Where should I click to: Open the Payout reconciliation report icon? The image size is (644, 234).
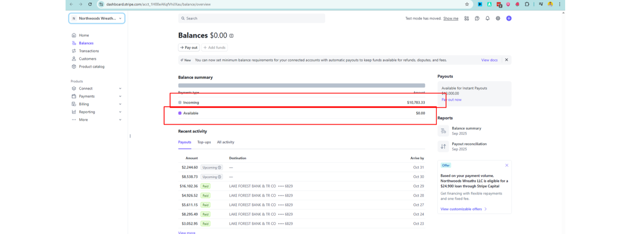[443, 147]
